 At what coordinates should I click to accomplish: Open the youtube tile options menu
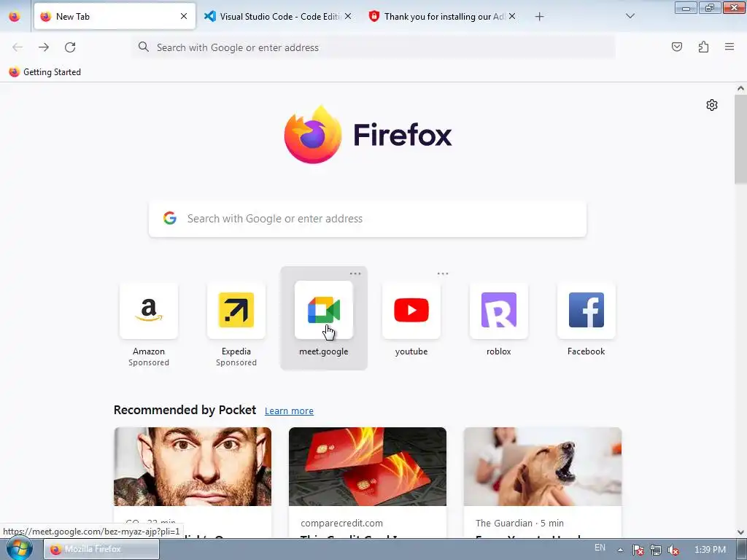(x=443, y=273)
